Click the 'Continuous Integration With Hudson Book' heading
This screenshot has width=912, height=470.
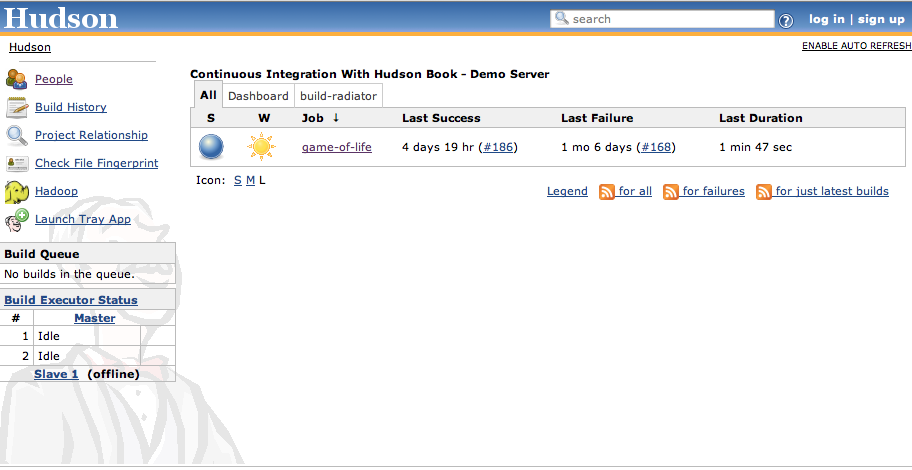pos(369,74)
